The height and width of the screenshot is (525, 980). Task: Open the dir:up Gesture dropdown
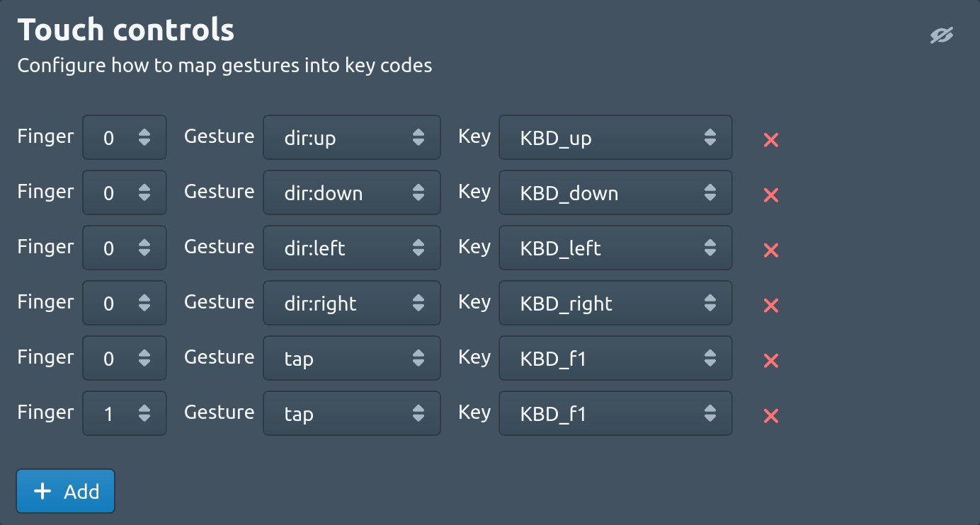click(x=352, y=137)
